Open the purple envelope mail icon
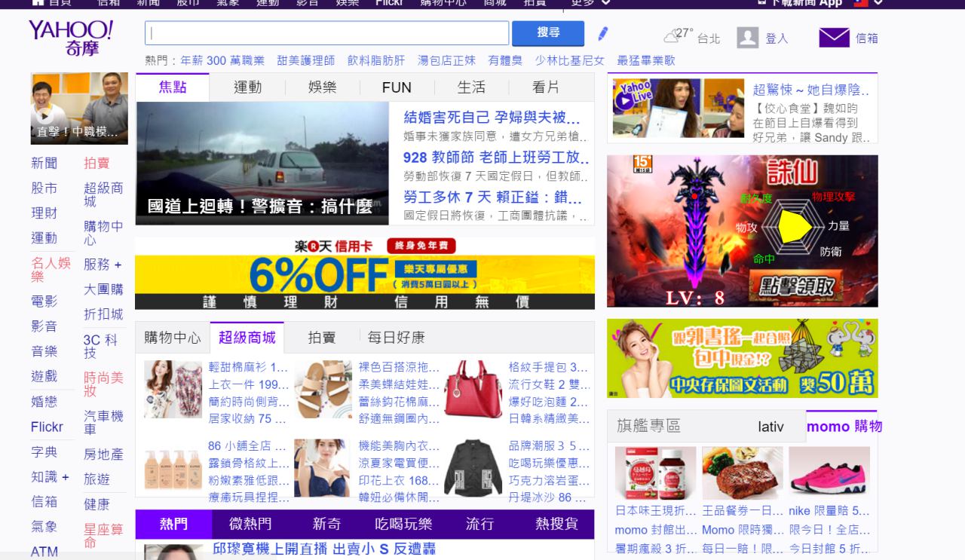Image resolution: width=965 pixels, height=560 pixels. coord(834,38)
